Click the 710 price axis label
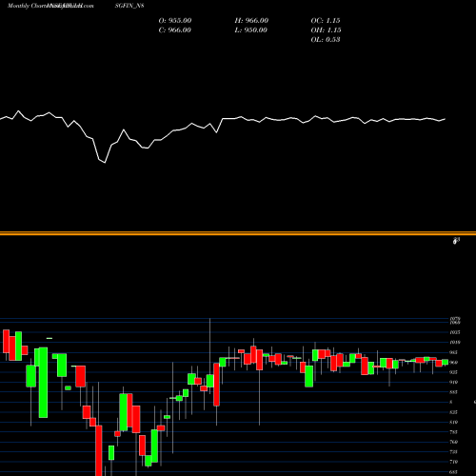Viewport: 476px width, 476px height. [454, 462]
